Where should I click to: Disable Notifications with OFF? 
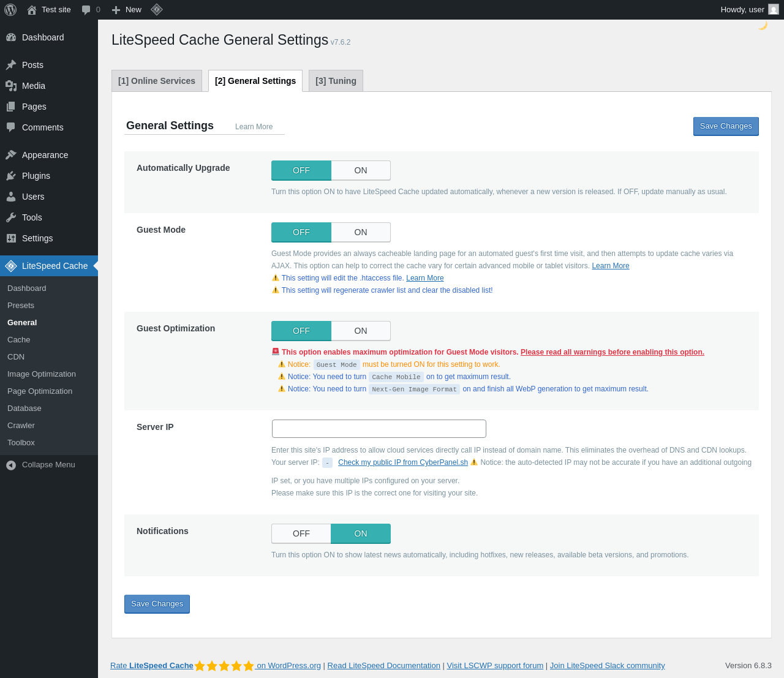(x=301, y=534)
